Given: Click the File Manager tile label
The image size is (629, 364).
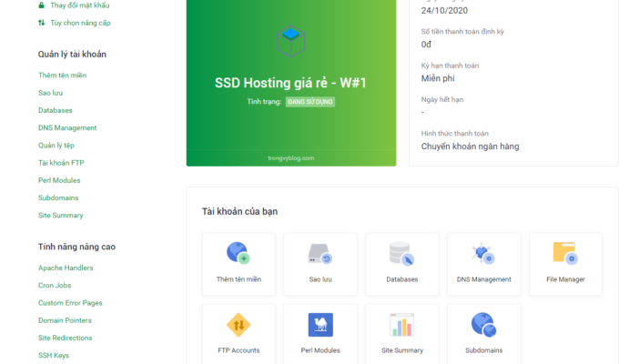Looking at the screenshot, I should coord(565,279).
